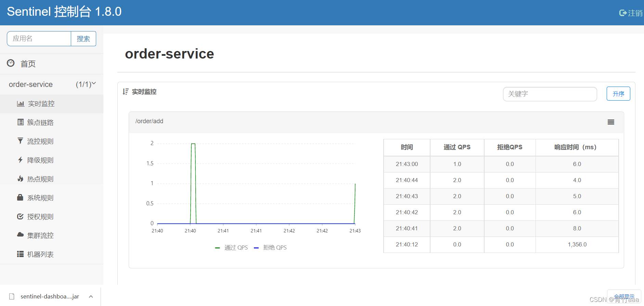
Task: Click the Sentinel 控制台 1.8.0 title
Action: 64,12
